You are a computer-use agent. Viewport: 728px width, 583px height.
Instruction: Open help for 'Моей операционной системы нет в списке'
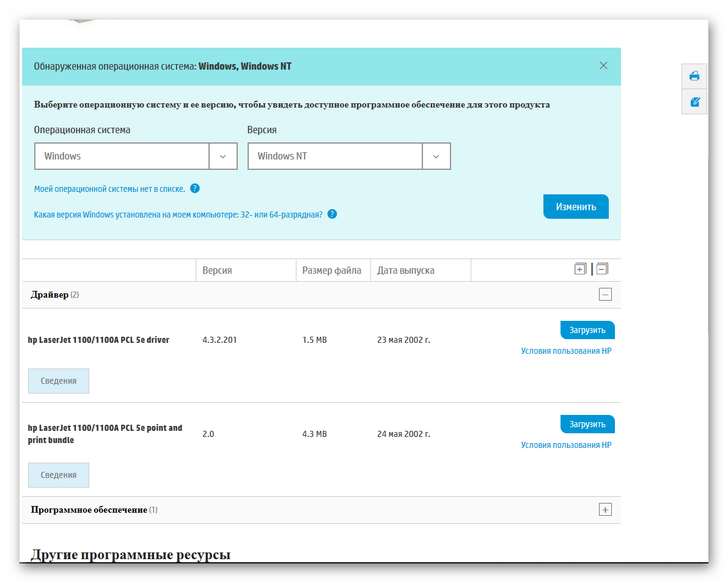coord(195,188)
